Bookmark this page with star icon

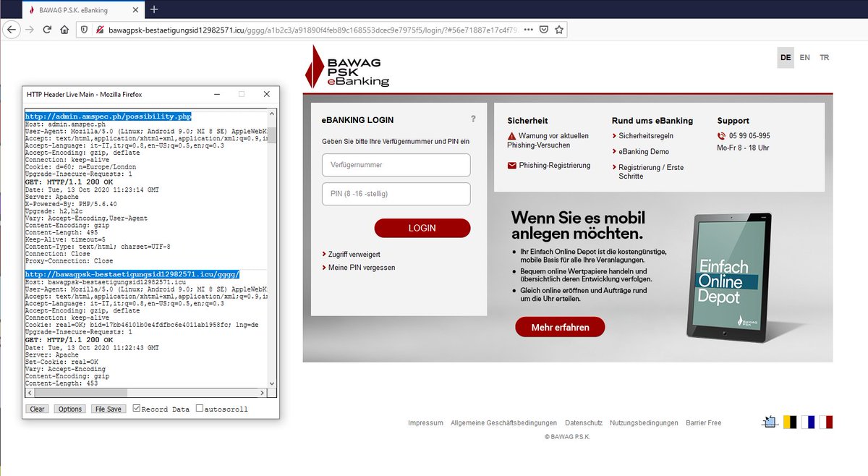tap(559, 30)
